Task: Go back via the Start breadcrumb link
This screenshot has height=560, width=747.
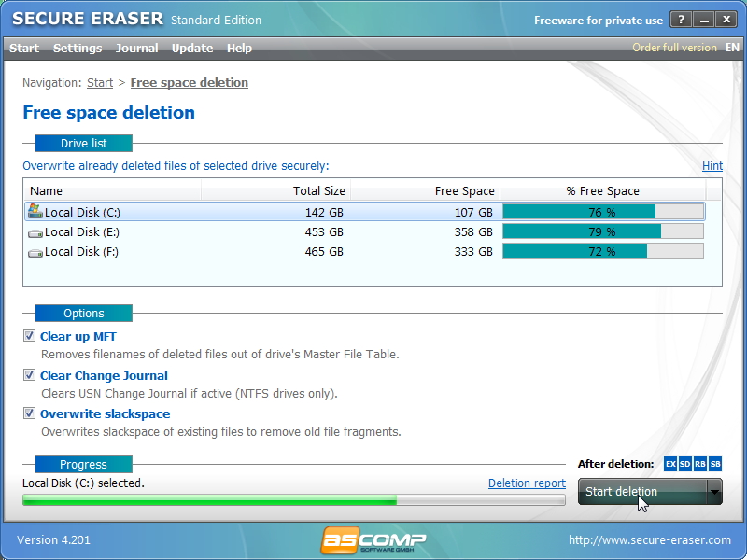Action: coord(100,83)
